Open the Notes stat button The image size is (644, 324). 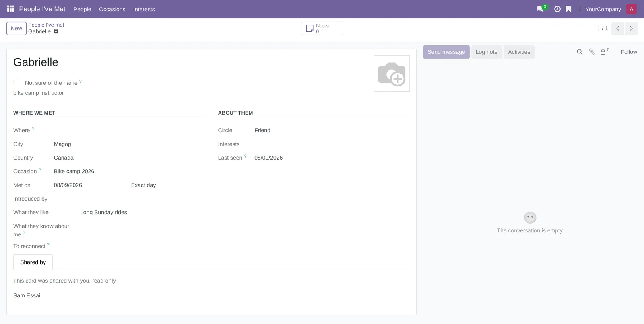click(x=322, y=28)
